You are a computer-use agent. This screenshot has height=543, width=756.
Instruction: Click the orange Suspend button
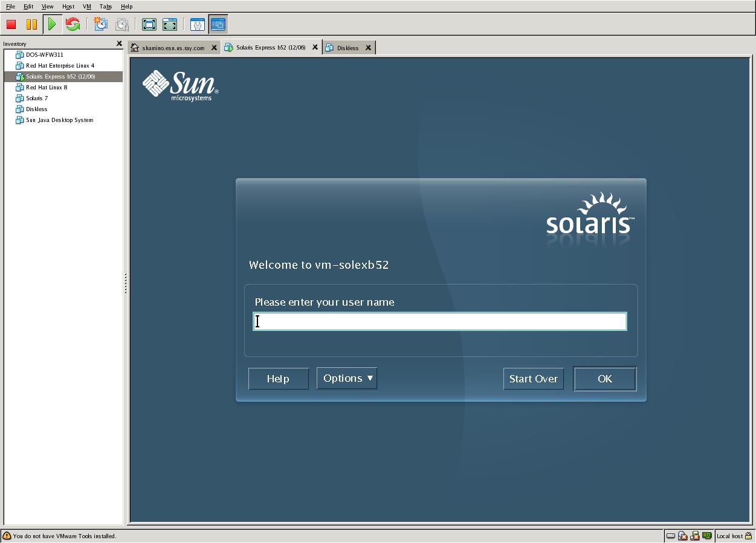pos(31,24)
